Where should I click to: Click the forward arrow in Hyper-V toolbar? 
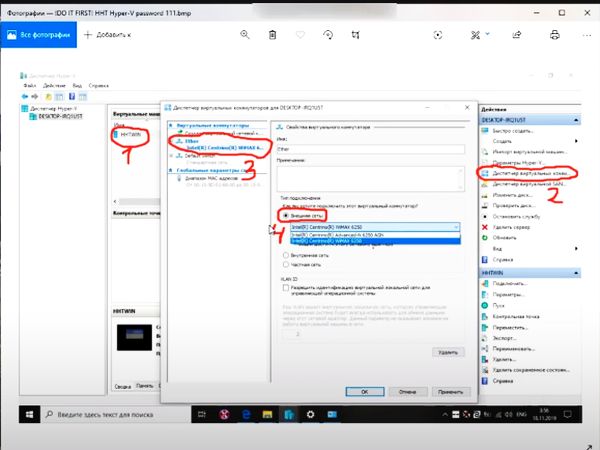[x=34, y=96]
